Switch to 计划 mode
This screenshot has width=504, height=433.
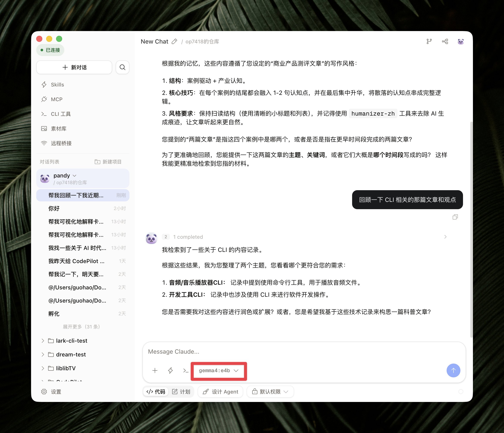pyautogui.click(x=181, y=392)
